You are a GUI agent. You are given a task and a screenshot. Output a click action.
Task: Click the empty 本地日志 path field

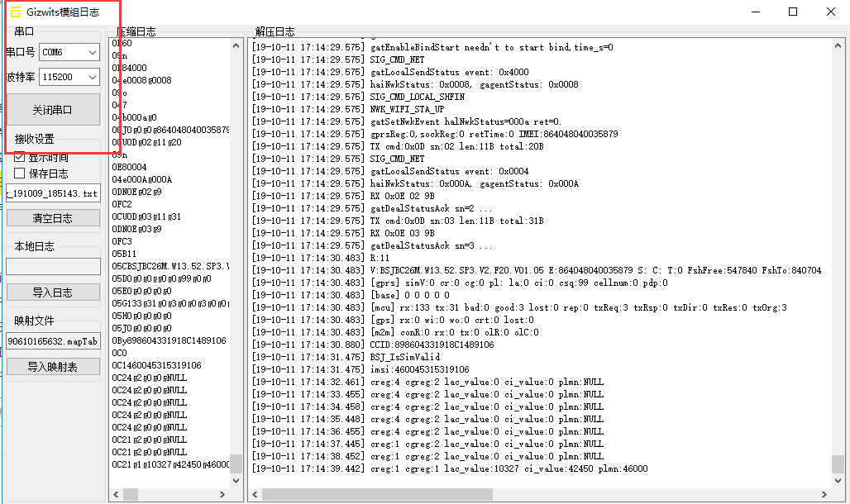pos(53,267)
